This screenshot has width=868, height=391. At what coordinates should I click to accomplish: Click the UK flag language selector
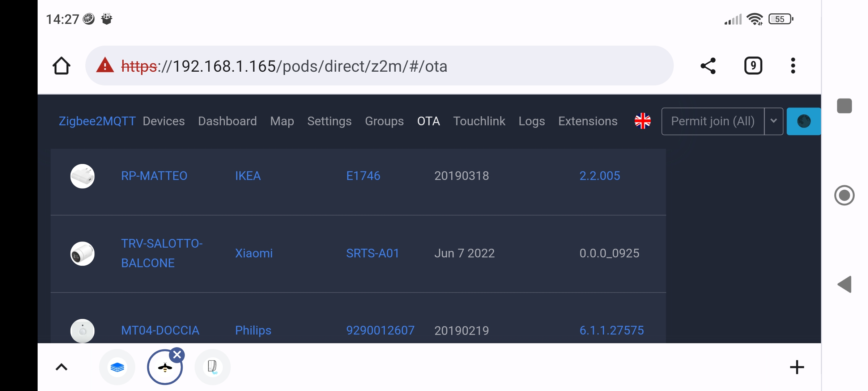[x=642, y=121]
